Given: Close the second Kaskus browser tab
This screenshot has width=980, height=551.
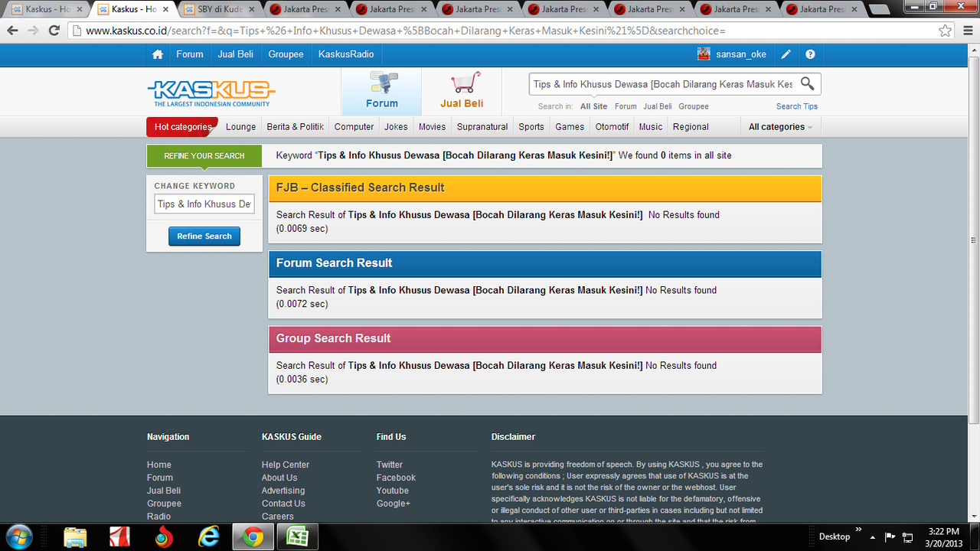Looking at the screenshot, I should (165, 10).
